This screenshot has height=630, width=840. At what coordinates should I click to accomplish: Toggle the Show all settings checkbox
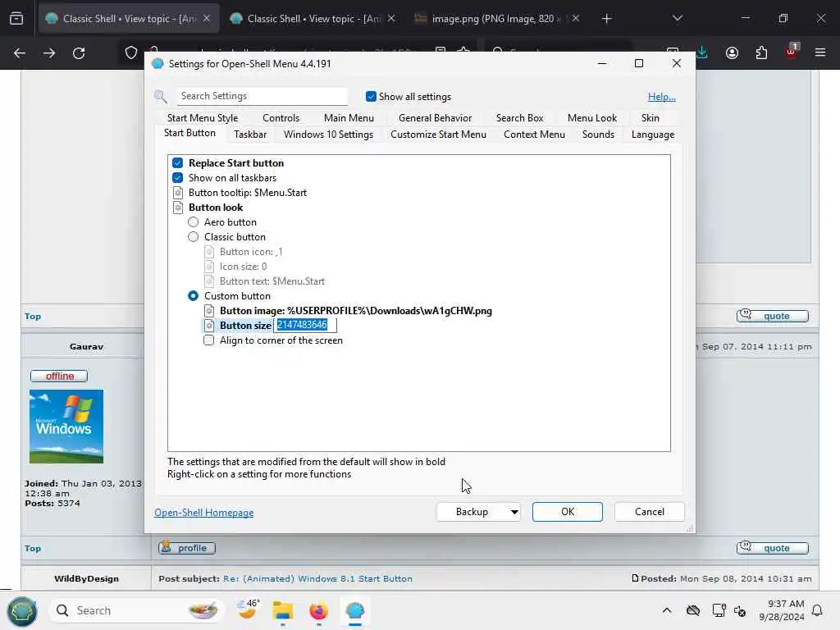pyautogui.click(x=371, y=97)
